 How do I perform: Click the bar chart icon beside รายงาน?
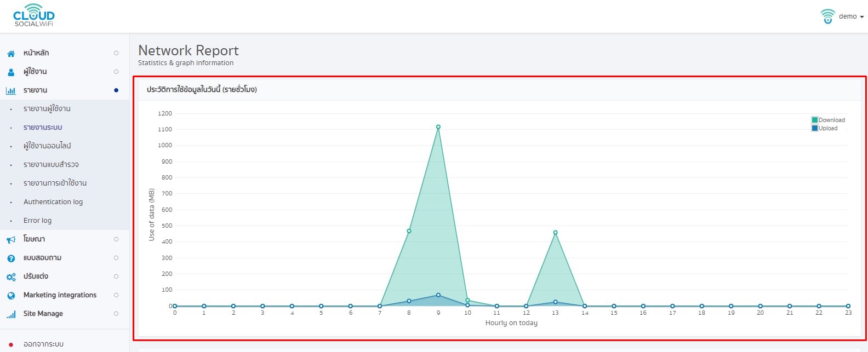[11, 91]
